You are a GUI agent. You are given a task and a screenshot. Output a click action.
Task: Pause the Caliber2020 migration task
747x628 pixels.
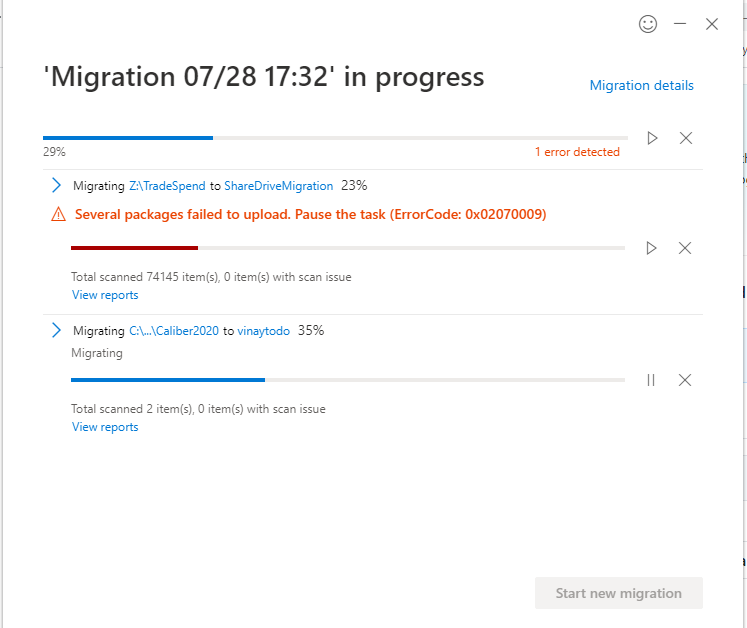(x=651, y=380)
